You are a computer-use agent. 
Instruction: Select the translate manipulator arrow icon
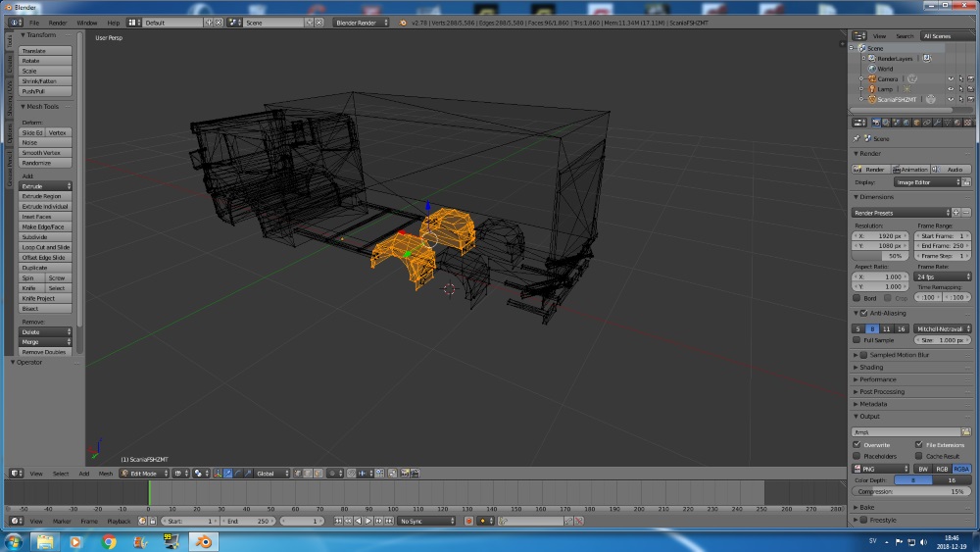[228, 474]
